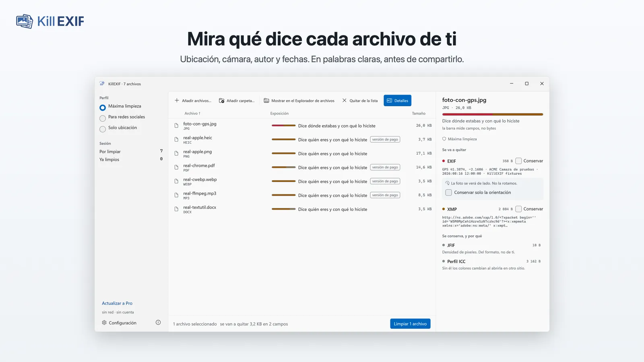Select file name real-apple.heic
Screen dimensions: 644x362
click(x=198, y=138)
